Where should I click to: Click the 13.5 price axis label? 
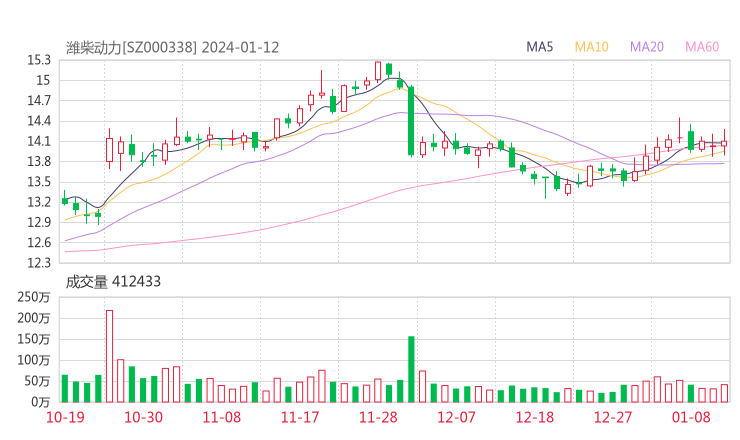coord(39,182)
